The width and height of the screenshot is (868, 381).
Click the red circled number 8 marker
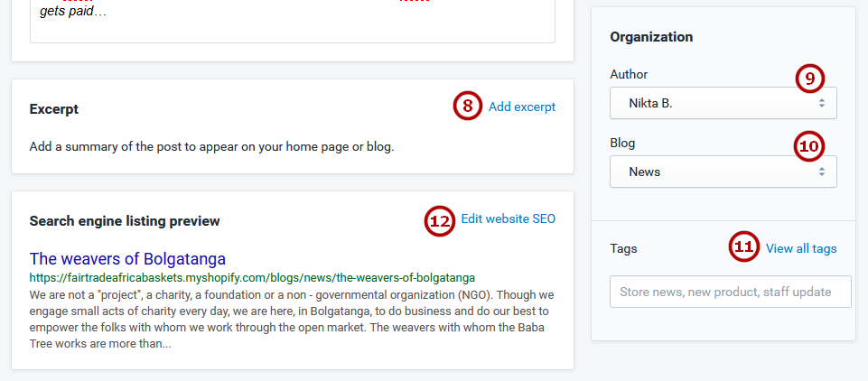468,107
